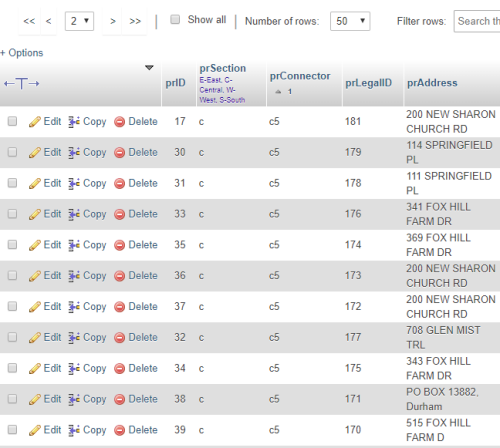This screenshot has height=448, width=500.
Task: Tick the row checkbox for prID 34
Action: (x=12, y=368)
